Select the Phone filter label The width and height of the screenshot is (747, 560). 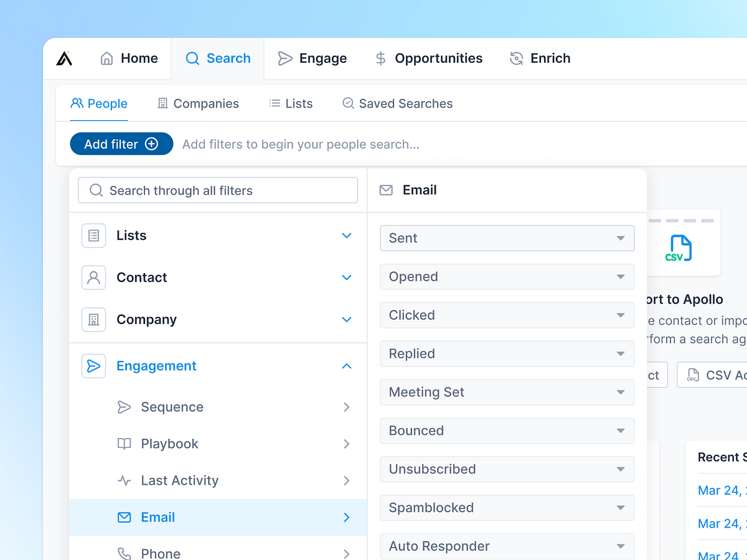point(161,553)
